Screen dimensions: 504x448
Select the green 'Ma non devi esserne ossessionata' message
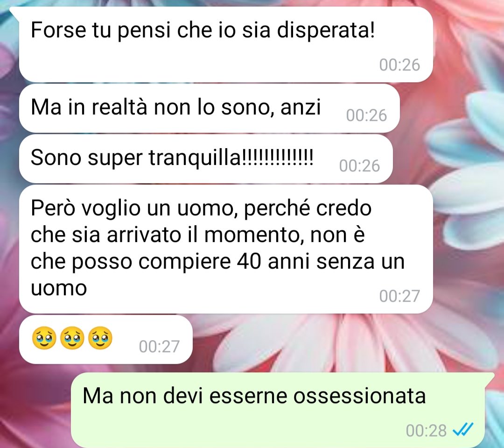[278, 410]
